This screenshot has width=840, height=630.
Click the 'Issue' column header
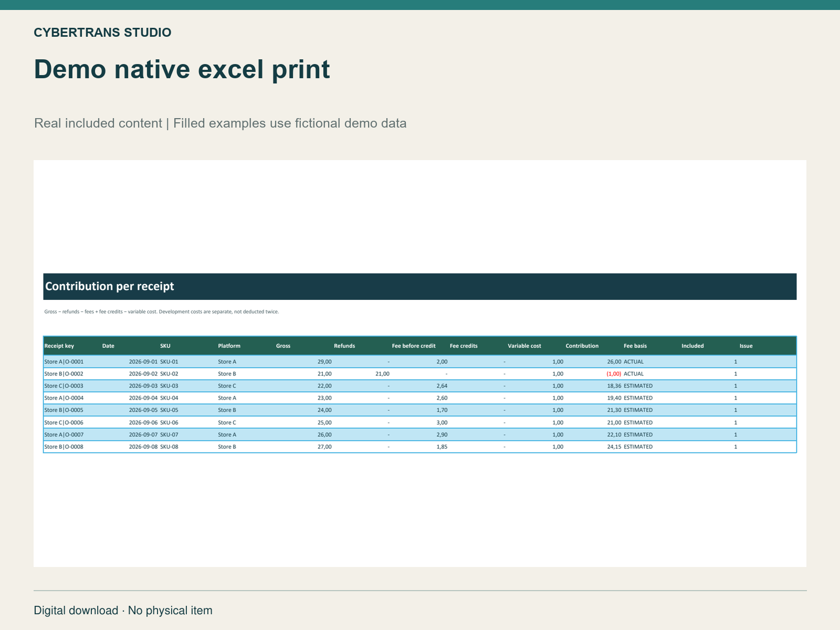746,346
